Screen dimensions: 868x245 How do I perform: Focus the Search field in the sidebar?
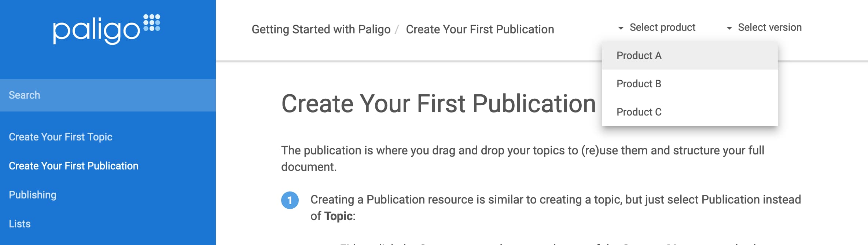coord(108,95)
